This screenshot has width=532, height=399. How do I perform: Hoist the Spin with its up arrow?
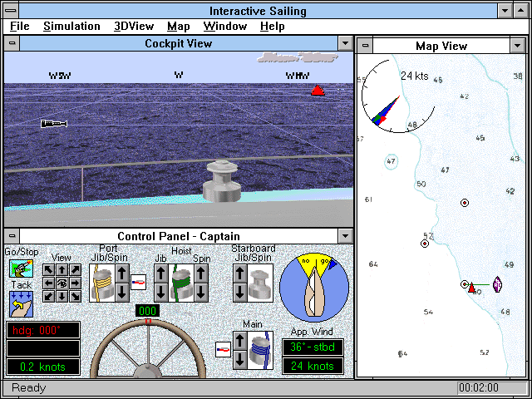tap(201, 273)
